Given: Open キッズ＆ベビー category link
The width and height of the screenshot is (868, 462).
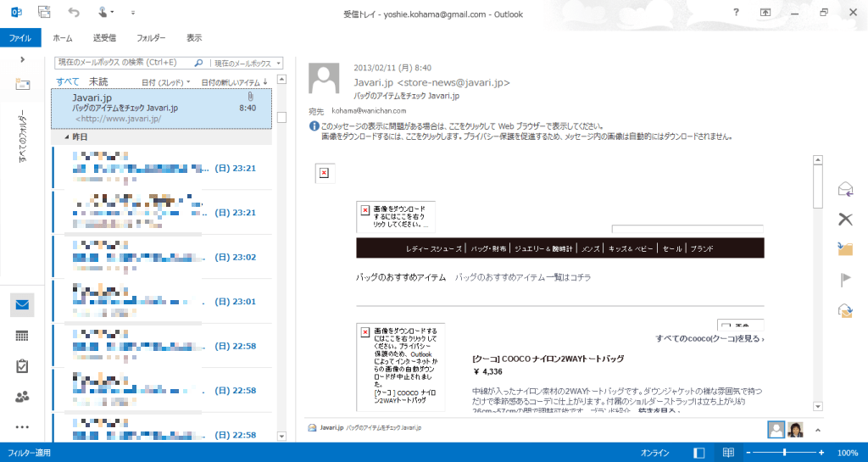Looking at the screenshot, I should 631,248.
